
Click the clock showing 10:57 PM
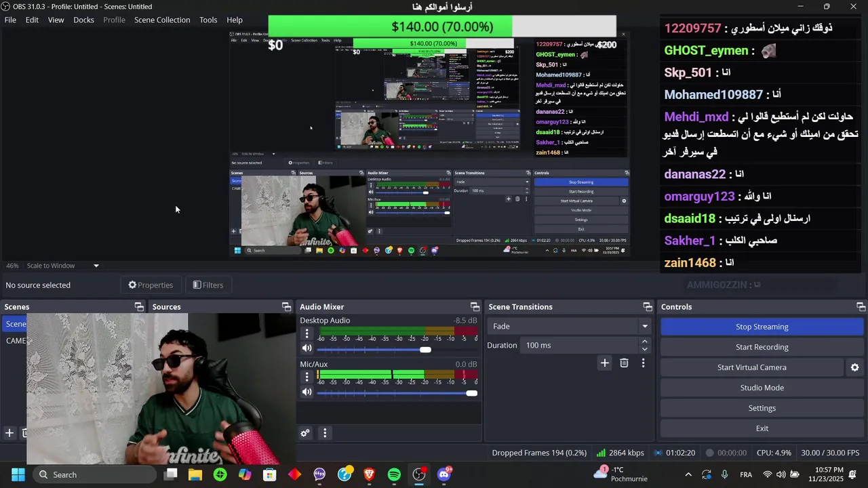click(x=825, y=474)
